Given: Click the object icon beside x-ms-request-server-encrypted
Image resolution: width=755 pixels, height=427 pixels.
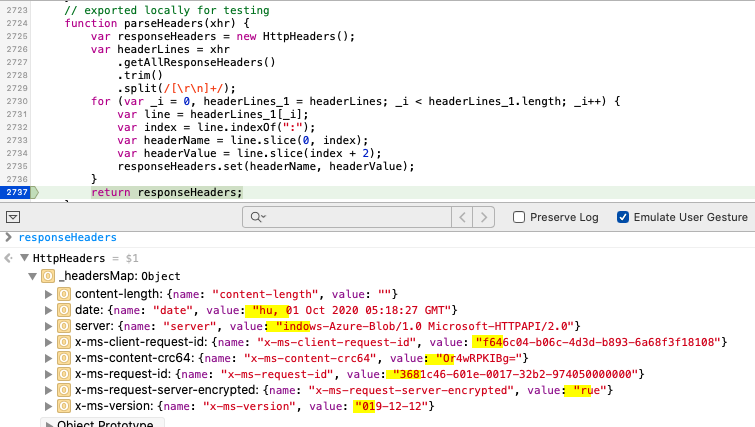Looking at the screenshot, I should tap(64, 390).
